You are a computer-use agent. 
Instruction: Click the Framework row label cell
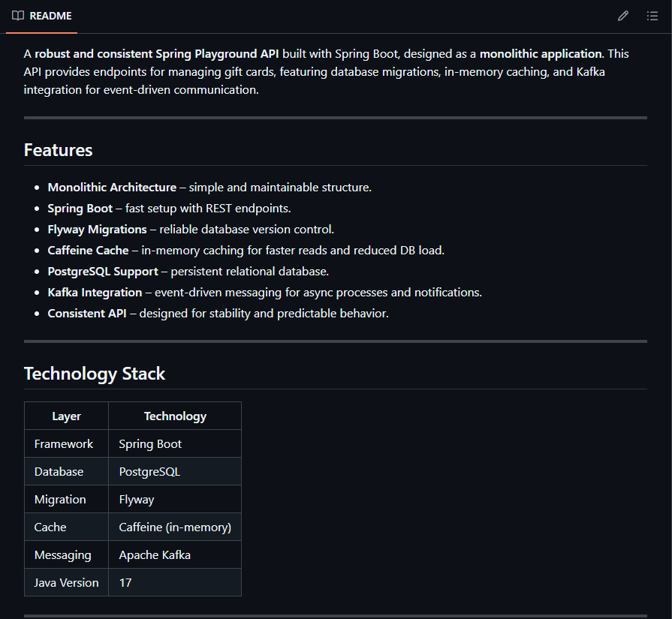pos(64,444)
